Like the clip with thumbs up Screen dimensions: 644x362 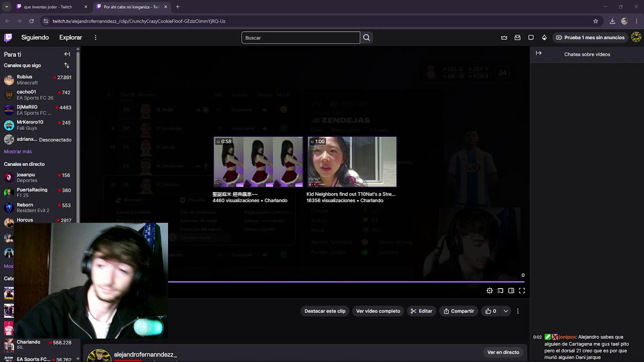coord(491,311)
